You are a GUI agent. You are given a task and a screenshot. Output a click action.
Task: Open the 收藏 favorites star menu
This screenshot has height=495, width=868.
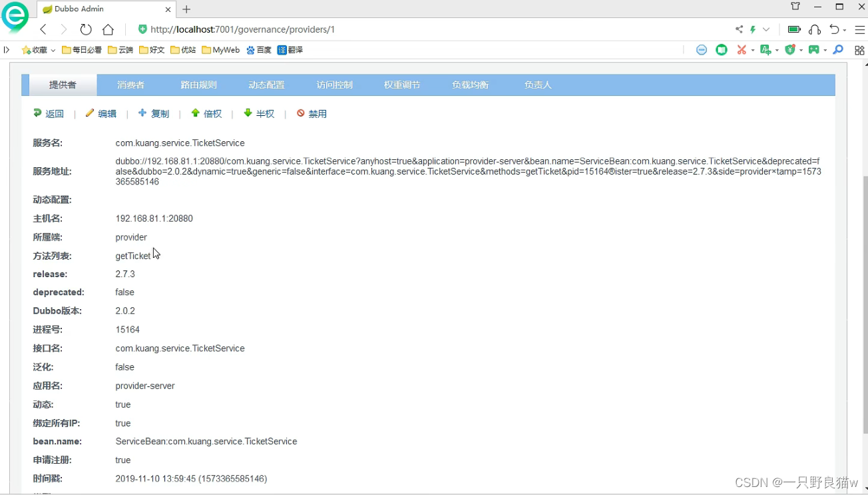[x=39, y=50]
